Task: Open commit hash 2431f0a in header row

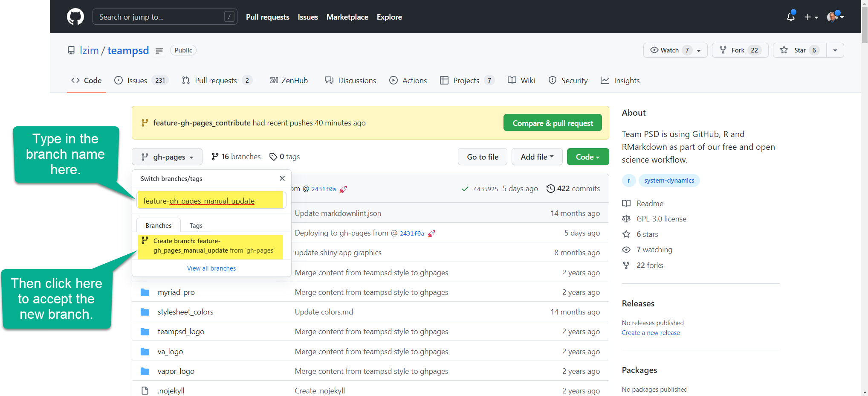Action: point(324,189)
